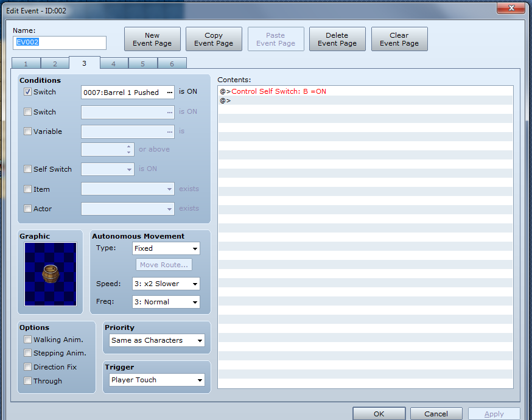Image resolution: width=532 pixels, height=420 pixels.
Task: Check the Direction Fix option
Action: [27, 367]
